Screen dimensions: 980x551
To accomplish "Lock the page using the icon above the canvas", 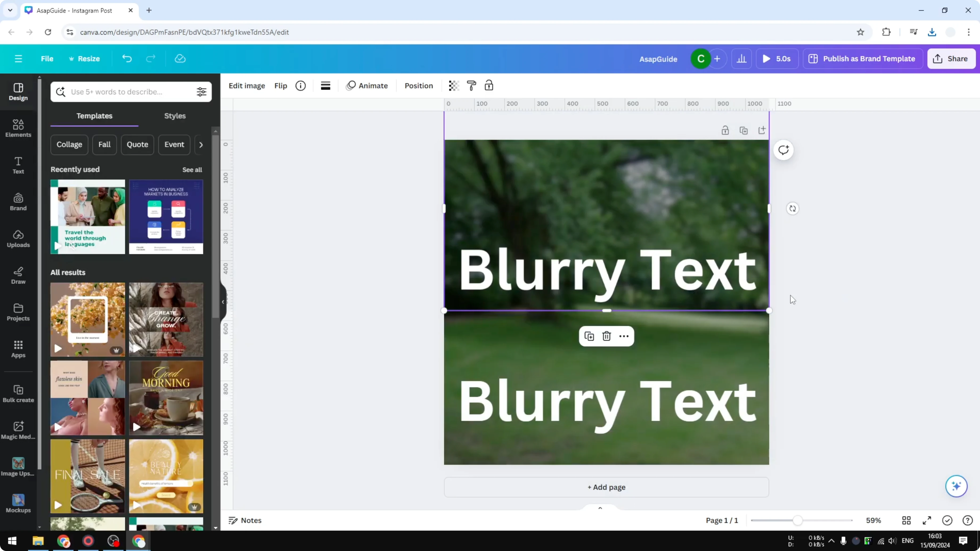I will pyautogui.click(x=725, y=130).
